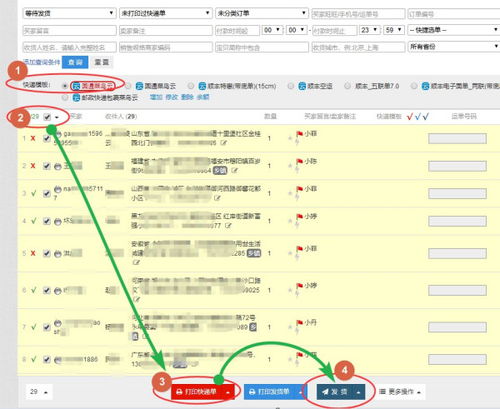
Task: Uncheck the checkbox for order row 5
Action: 47,254
